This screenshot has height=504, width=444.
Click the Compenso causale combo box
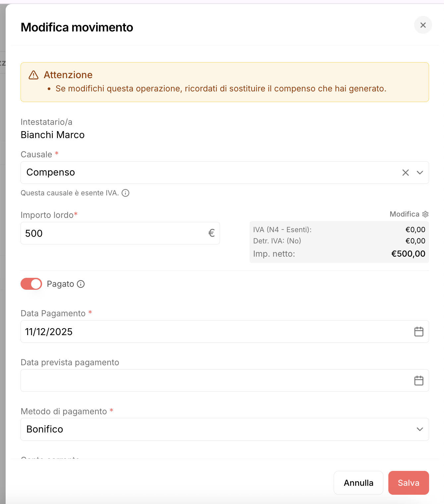click(225, 173)
